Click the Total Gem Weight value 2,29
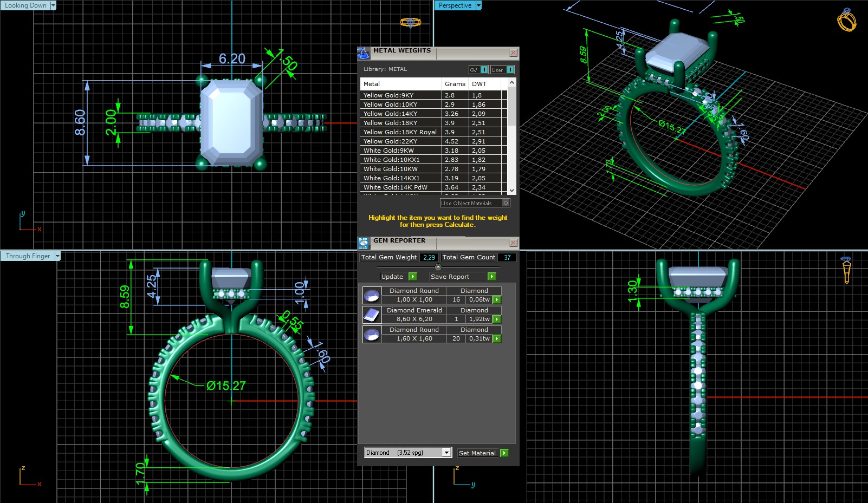This screenshot has width=868, height=503. click(x=429, y=258)
